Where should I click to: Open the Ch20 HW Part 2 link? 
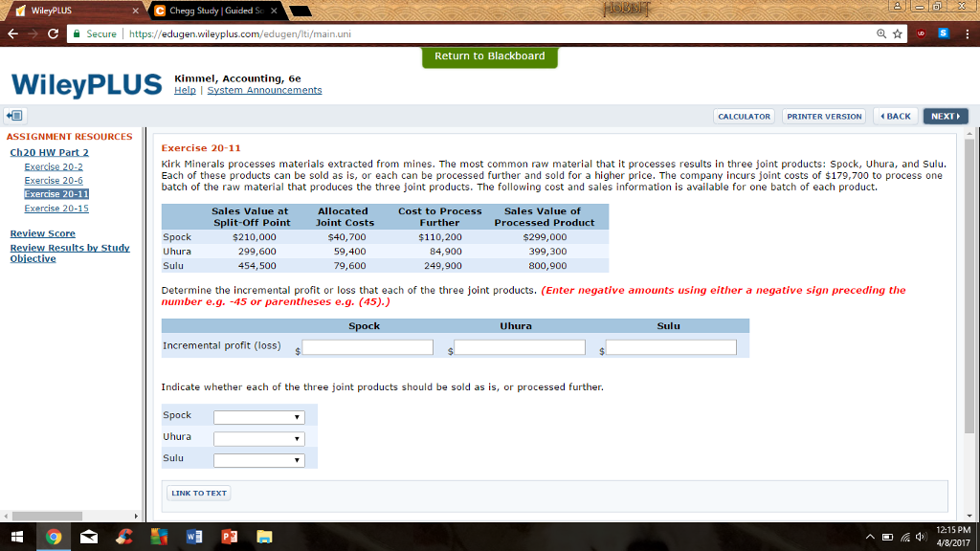tap(50, 152)
